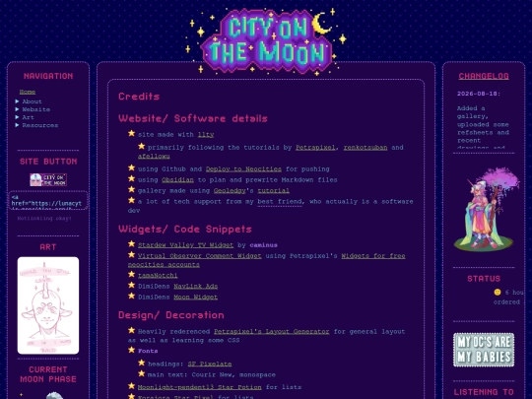Click the Widgets/ Code Snippets heading
The height and width of the screenshot is (399, 532).
(x=185, y=229)
